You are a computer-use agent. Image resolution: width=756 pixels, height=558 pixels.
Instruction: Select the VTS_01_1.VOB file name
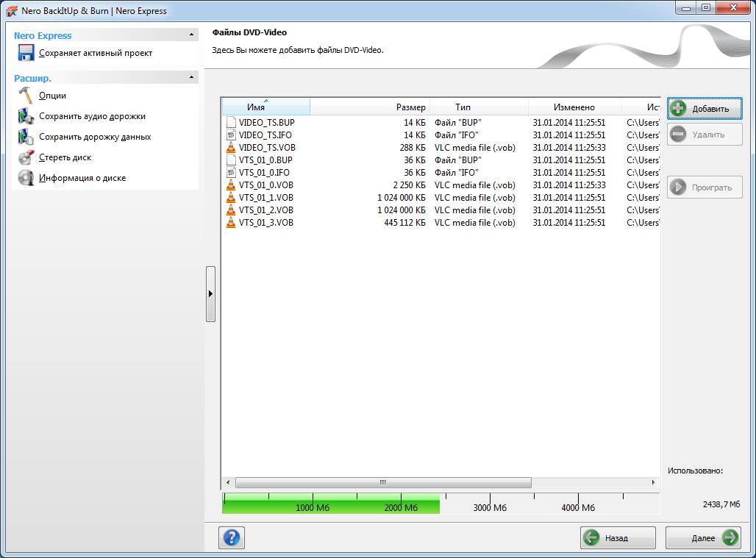(x=266, y=198)
